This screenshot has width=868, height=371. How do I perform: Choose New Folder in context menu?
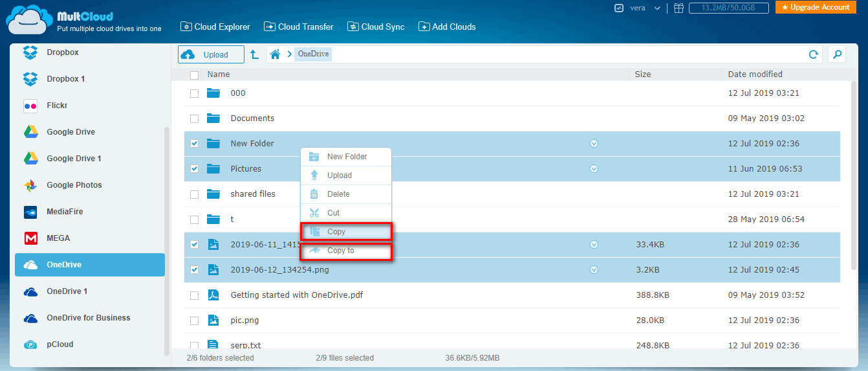coord(346,157)
